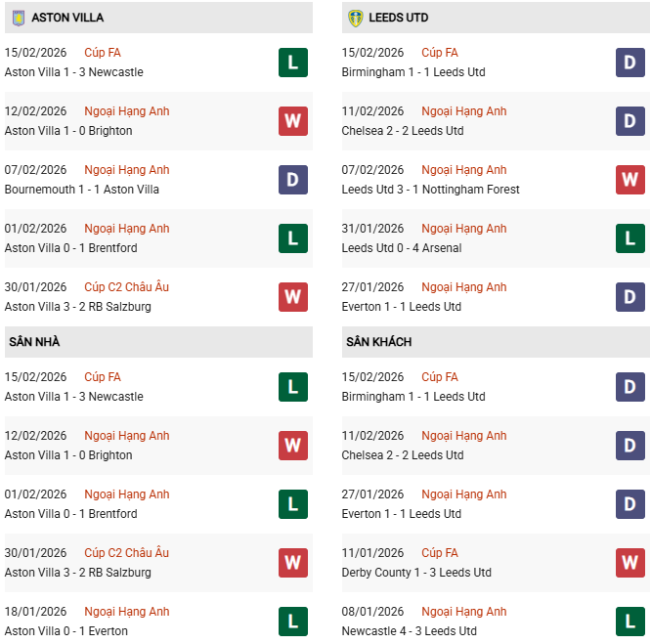Image resolution: width=651 pixels, height=644 pixels.
Task: Open the Sân Khách section header
Action: [378, 342]
